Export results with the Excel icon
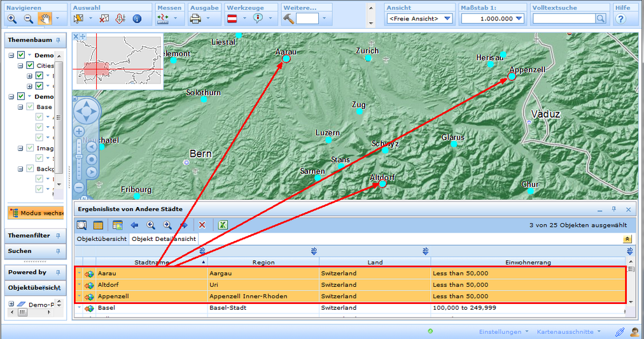Image resolution: width=644 pixels, height=339 pixels. [223, 225]
